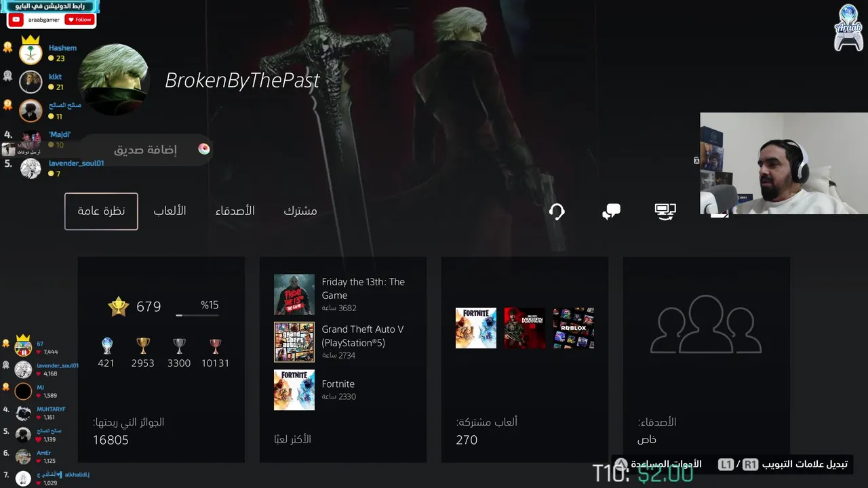Click the Follow button in the stream overlay

click(x=79, y=20)
